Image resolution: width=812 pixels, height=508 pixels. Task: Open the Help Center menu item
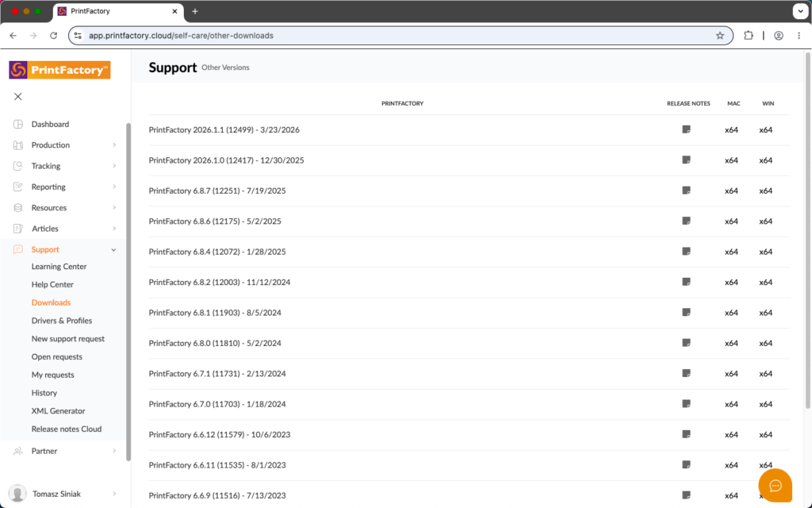52,285
